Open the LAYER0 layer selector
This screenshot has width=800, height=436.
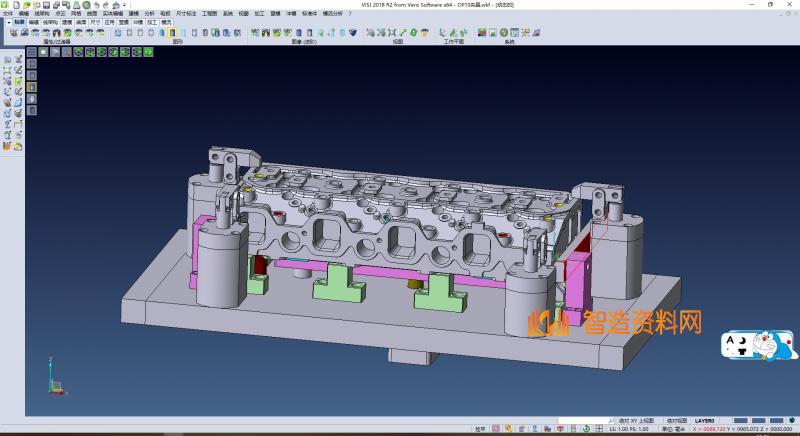coord(705,421)
